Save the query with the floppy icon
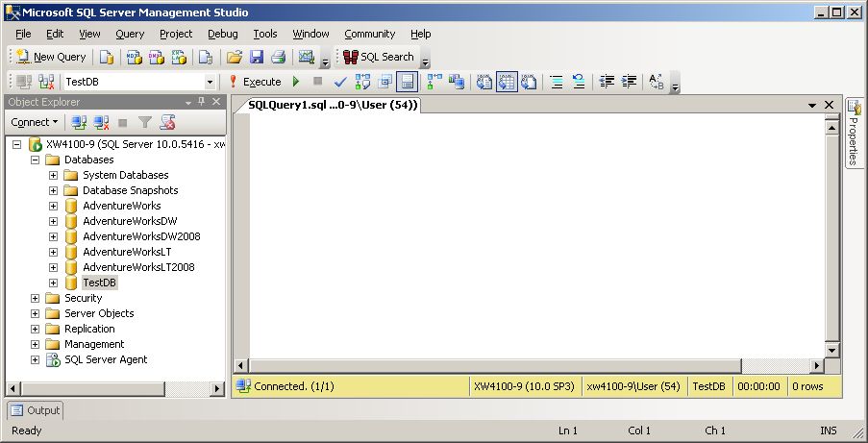 (257, 57)
